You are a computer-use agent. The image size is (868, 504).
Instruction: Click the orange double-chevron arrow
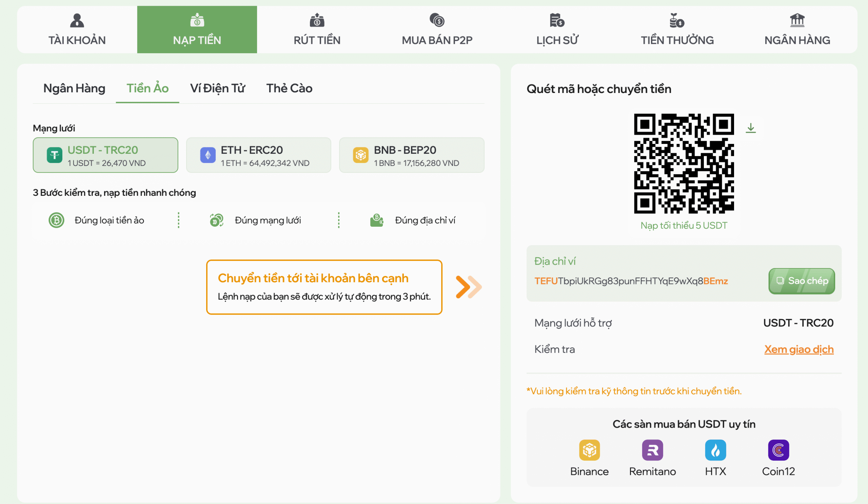469,287
